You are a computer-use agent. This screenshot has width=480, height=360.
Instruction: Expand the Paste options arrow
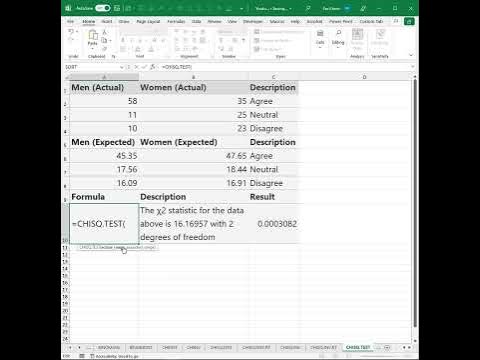point(93,49)
